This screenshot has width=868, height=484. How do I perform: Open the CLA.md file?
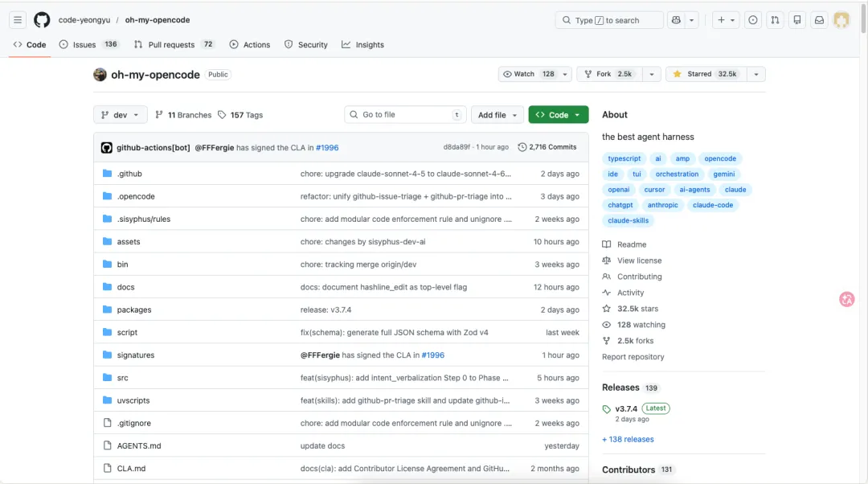tap(131, 469)
